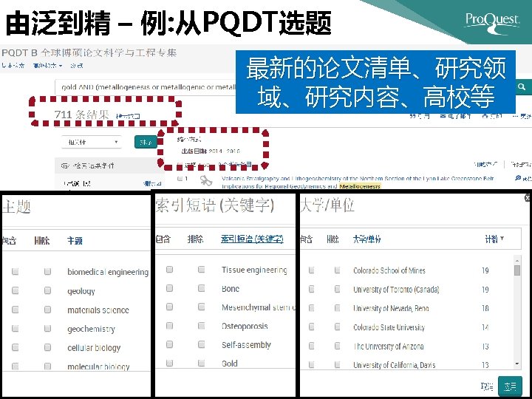The height and width of the screenshot is (399, 532).
Task: Open the more options ellipsis in results toolbar
Action: 515,116
